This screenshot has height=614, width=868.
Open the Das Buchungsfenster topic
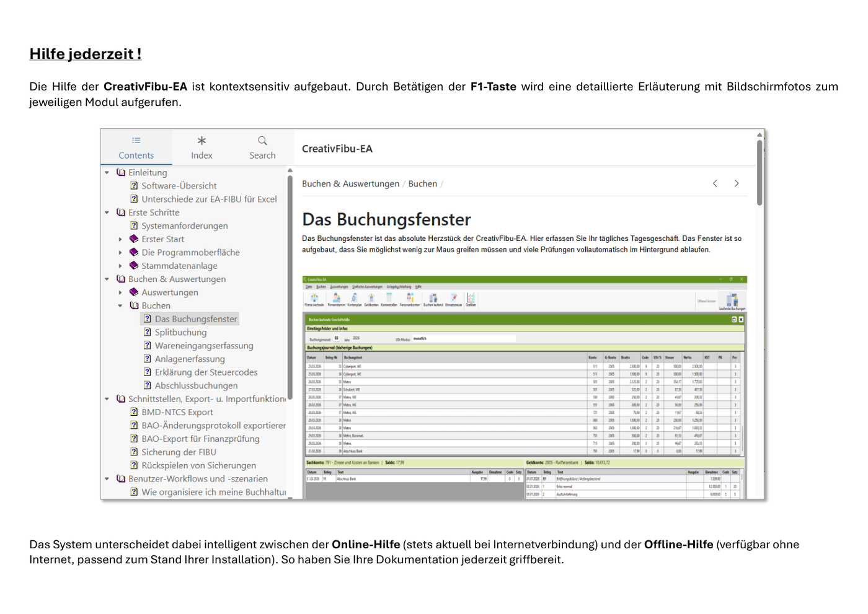click(196, 319)
